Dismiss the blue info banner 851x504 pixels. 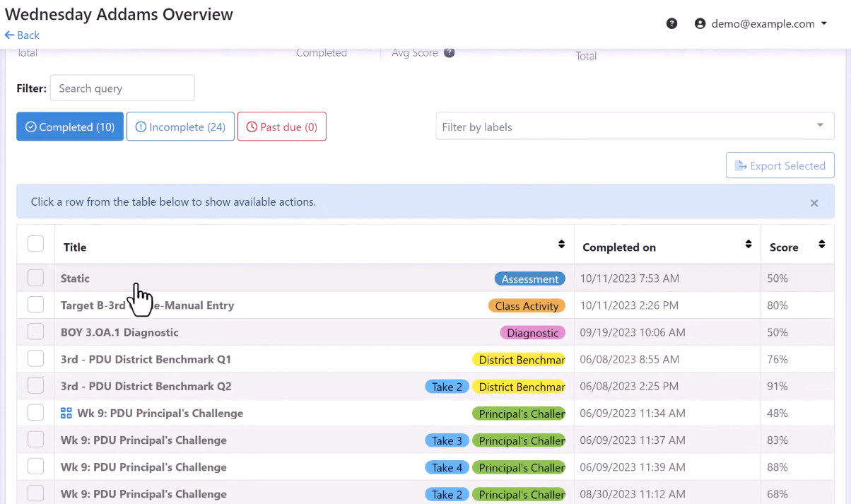(x=814, y=203)
